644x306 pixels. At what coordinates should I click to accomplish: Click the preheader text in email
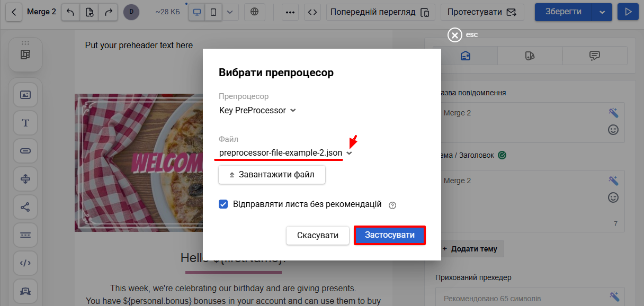tap(139, 46)
